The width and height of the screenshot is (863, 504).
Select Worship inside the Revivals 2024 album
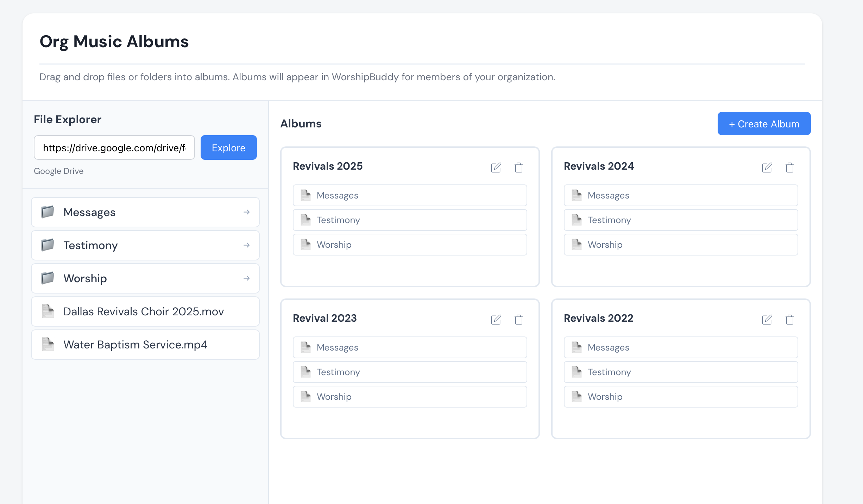(x=680, y=245)
